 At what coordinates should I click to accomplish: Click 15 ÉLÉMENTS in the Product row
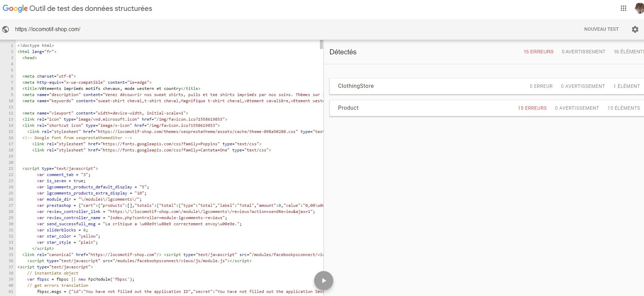click(x=624, y=108)
